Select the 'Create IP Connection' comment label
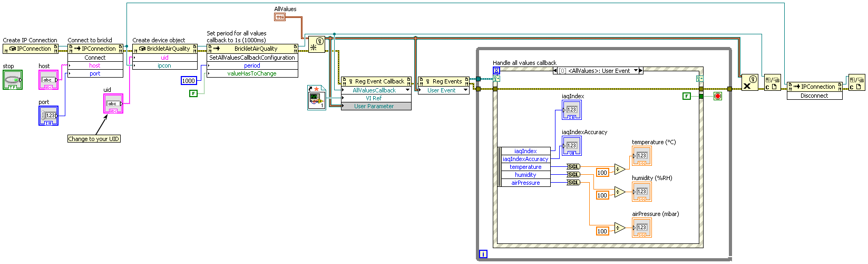The width and height of the screenshot is (868, 264). [x=30, y=40]
